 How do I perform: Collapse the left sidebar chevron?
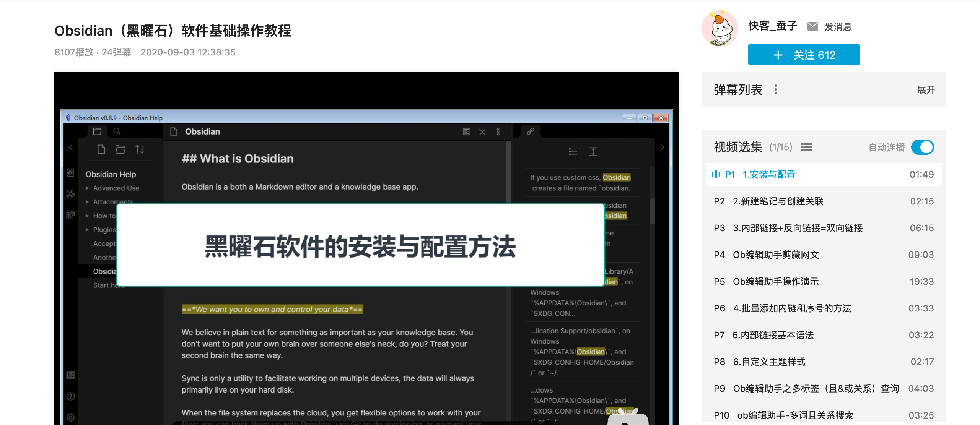pyautogui.click(x=71, y=148)
